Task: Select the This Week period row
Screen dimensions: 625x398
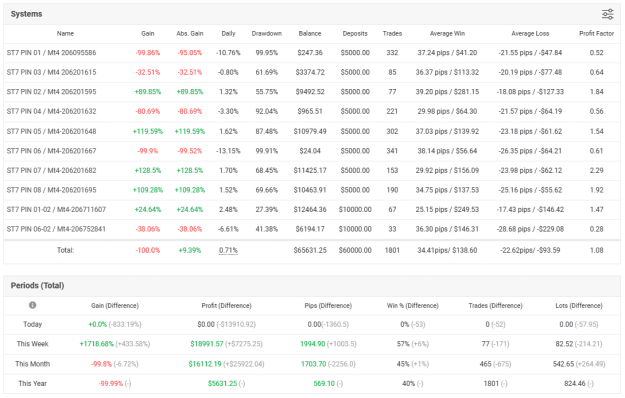Action: point(312,344)
